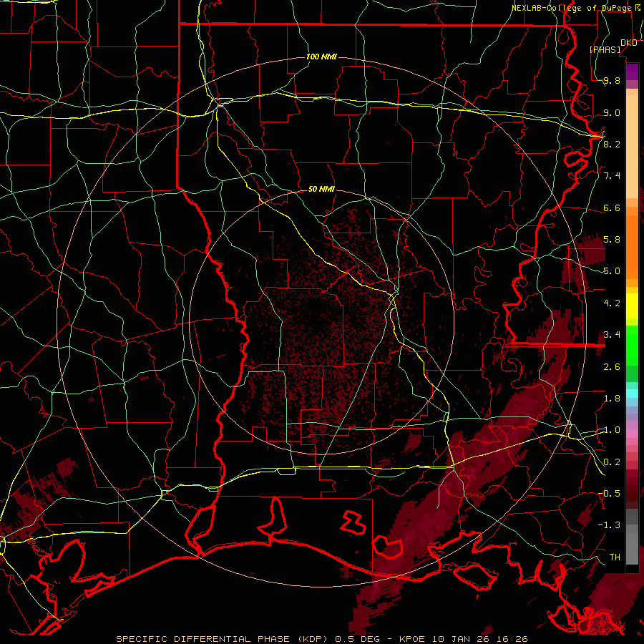Screen dimensions: 644x644
Task: Click the -1.3 legend value
Action: (x=609, y=525)
